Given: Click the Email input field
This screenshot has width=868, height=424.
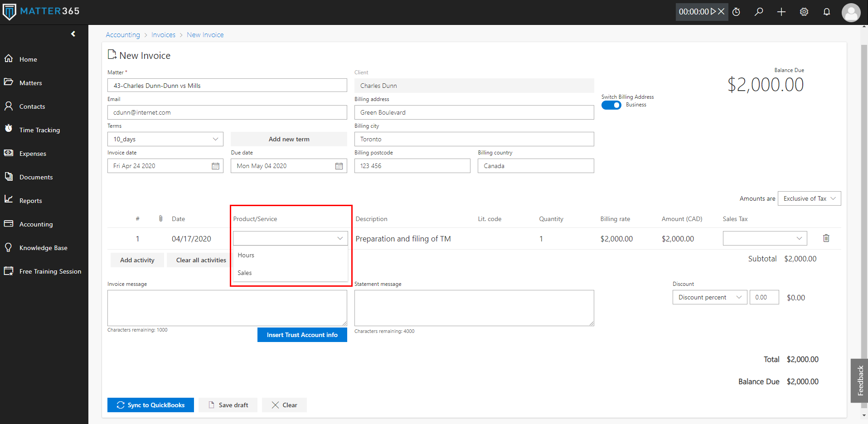Looking at the screenshot, I should 227,112.
